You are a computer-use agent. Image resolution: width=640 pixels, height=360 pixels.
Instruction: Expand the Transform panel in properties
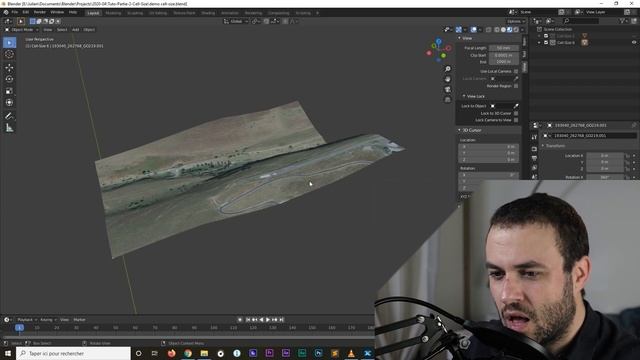(x=554, y=146)
